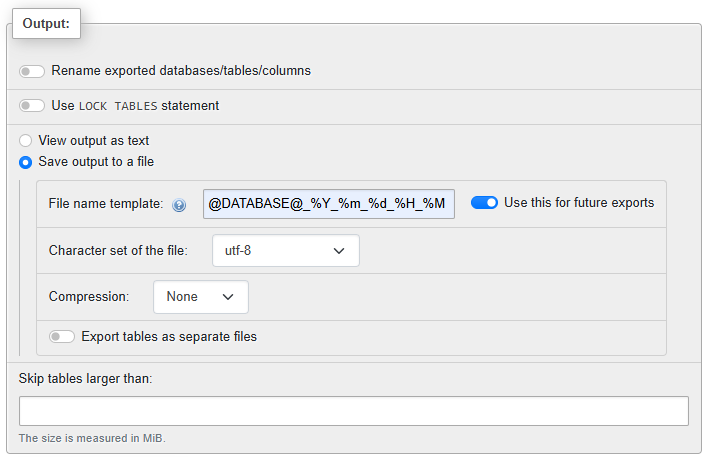Click the help icon beside File name template
The width and height of the screenshot is (707, 457).
[x=179, y=205]
